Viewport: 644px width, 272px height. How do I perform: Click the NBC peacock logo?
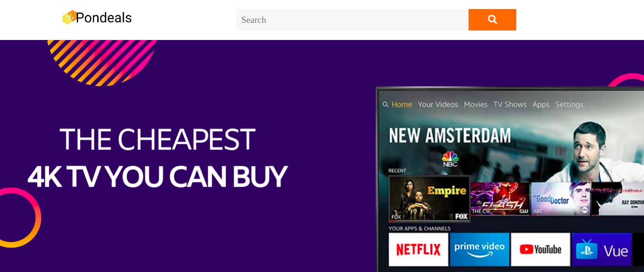click(450, 159)
